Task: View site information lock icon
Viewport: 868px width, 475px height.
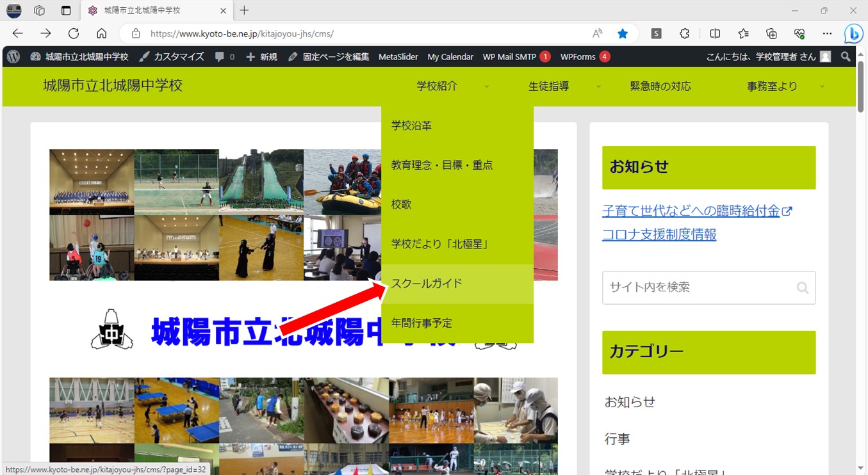Action: tap(135, 33)
